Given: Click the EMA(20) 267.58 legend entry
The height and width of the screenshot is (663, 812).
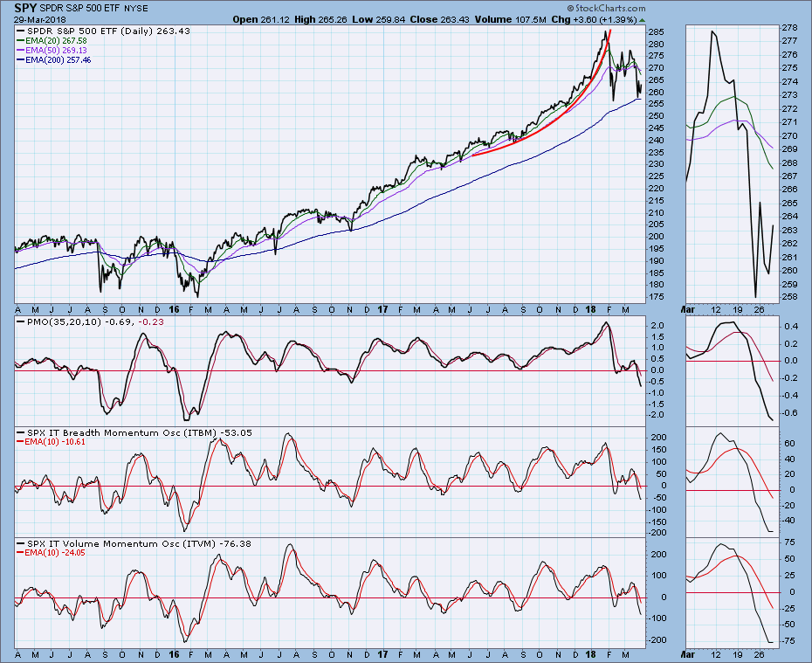Looking at the screenshot, I should (52, 40).
